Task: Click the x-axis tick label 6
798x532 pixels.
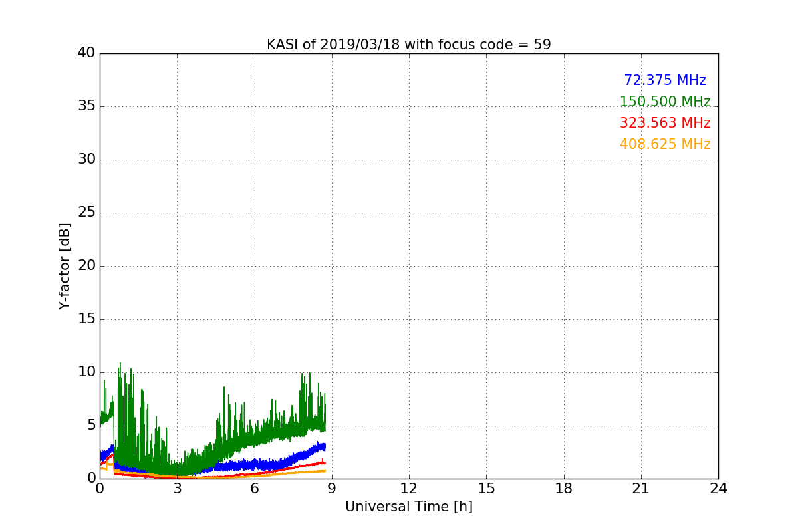Action: pyautogui.click(x=255, y=489)
